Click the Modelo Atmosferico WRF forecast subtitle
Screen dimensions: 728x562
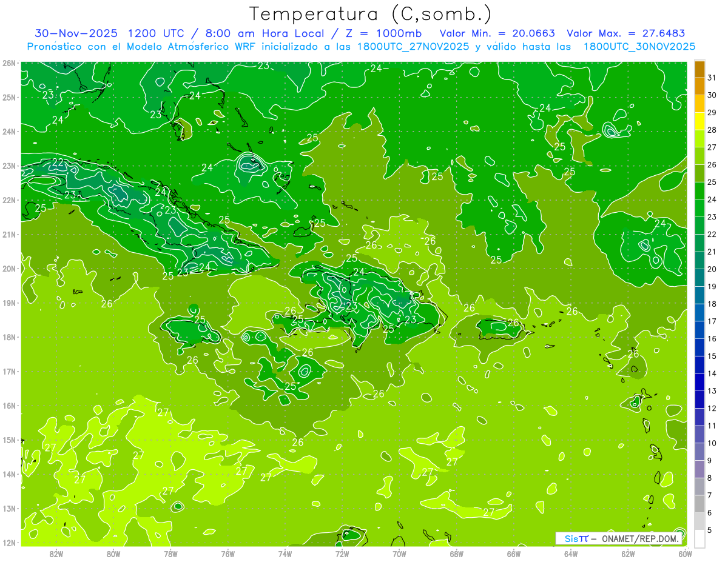click(x=361, y=47)
